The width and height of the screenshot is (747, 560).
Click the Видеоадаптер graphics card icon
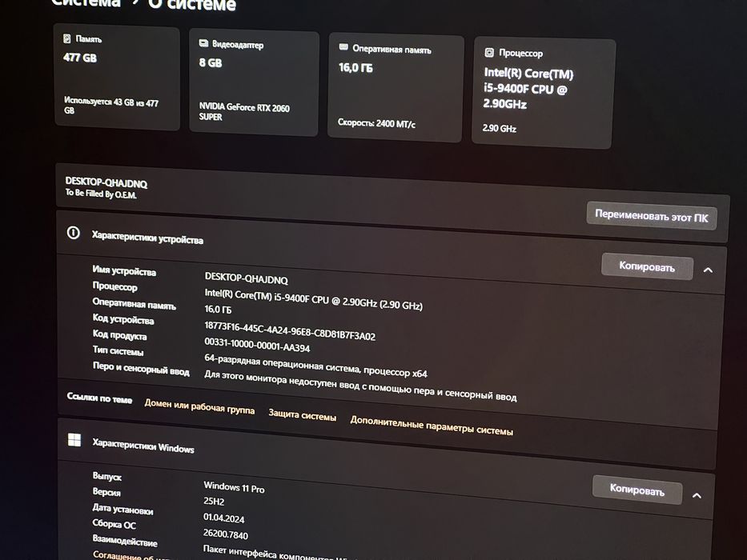pyautogui.click(x=203, y=43)
